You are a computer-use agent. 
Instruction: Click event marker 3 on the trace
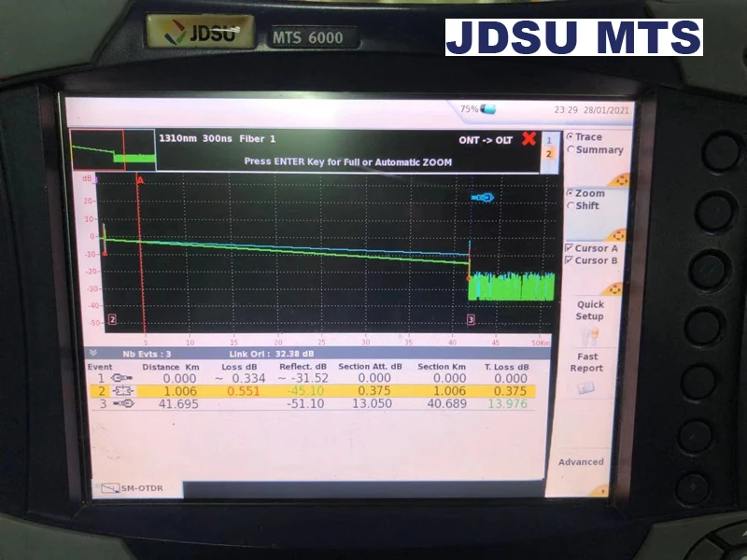point(471,319)
